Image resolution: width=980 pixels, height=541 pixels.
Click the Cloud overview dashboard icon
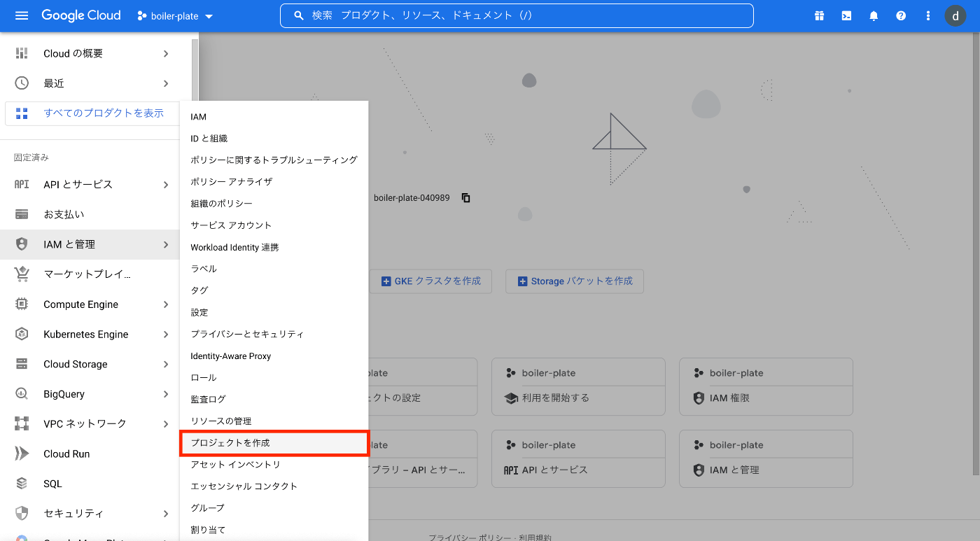(22, 53)
